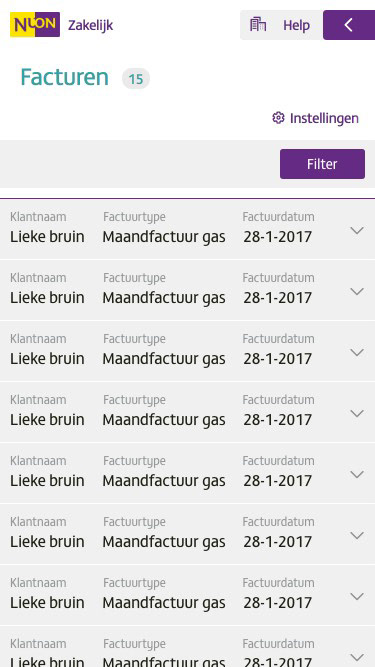Expand the third invoice row chevron
375x667 pixels.
(357, 352)
